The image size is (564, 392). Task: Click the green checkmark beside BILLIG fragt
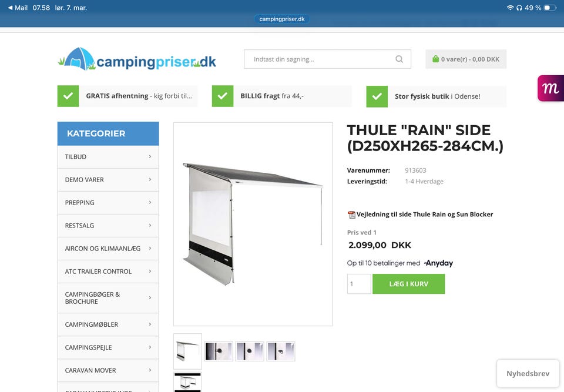(223, 96)
